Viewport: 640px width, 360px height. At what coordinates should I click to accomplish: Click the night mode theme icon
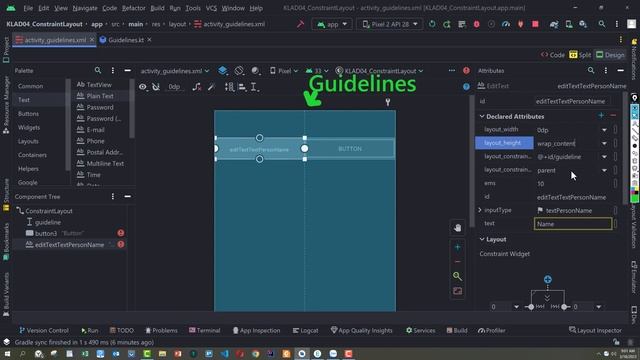coord(256,71)
